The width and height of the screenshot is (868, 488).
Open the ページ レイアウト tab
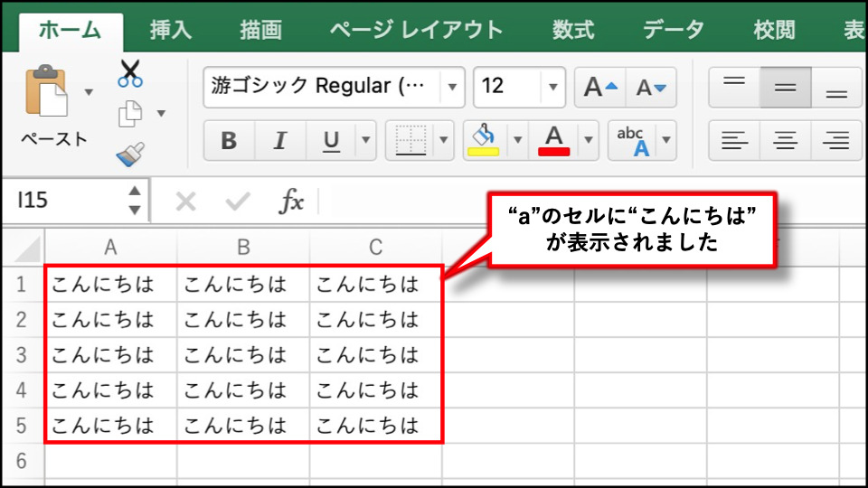[x=416, y=31]
